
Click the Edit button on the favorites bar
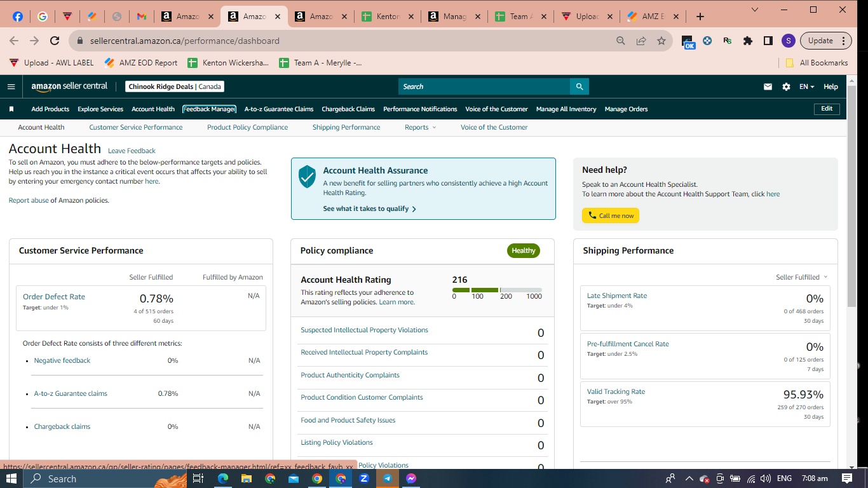827,109
